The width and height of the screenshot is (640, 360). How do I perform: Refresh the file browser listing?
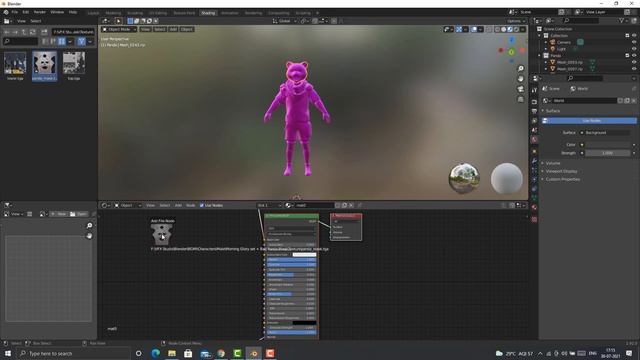click(33, 32)
